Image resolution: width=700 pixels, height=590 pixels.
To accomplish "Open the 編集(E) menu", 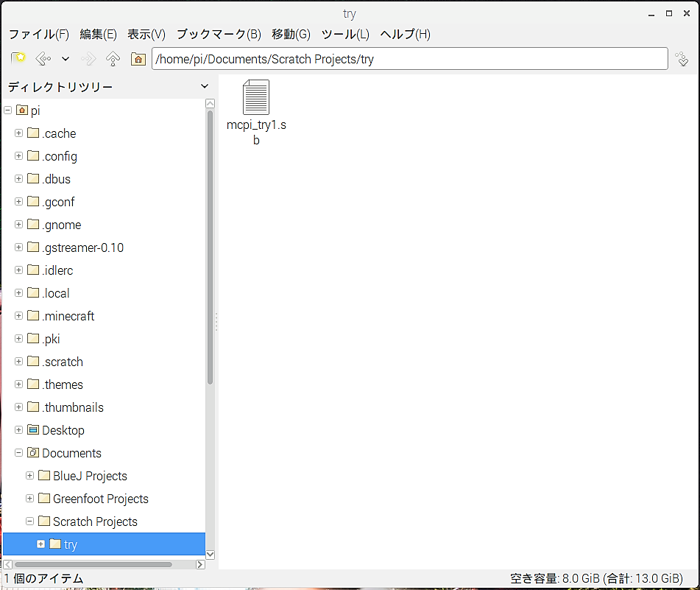I will (98, 35).
